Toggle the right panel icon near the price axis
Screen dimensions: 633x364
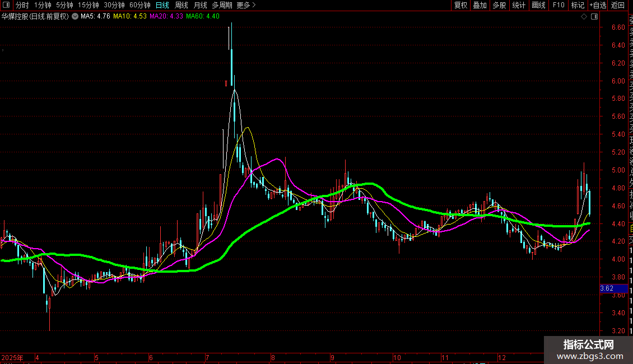[594, 17]
